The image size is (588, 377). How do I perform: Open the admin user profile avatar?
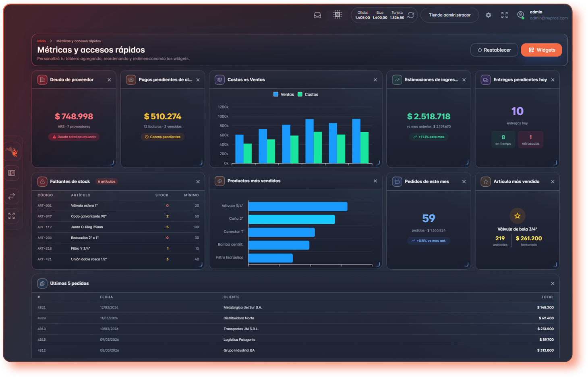tap(521, 15)
